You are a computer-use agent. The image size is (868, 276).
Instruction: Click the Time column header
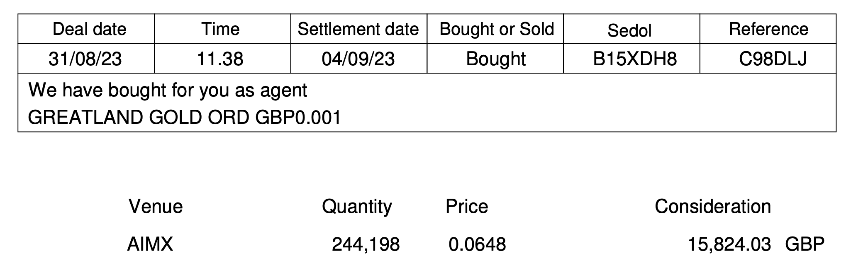click(222, 29)
